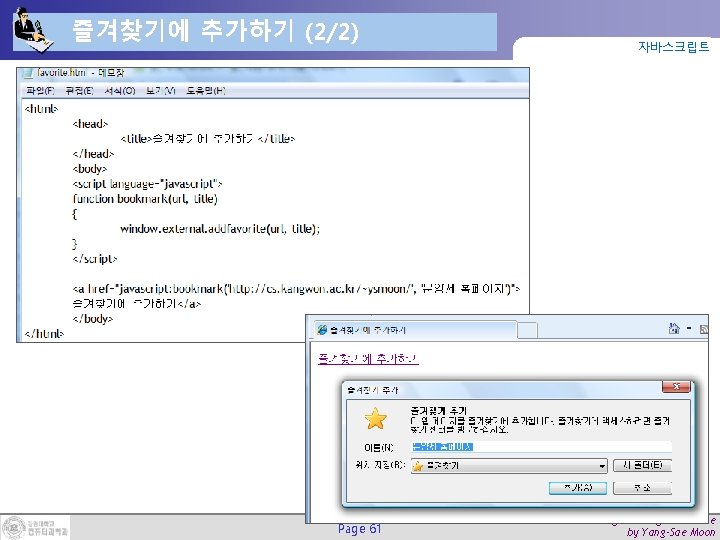Viewport: 720px width, 540px height.
Task: Open the 도움말(H) menu in Notepad
Action: click(x=206, y=90)
